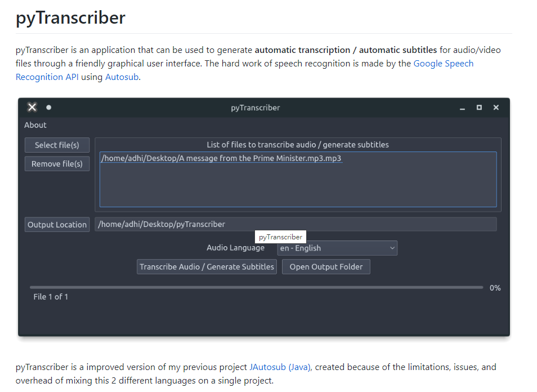Start Transcribe Audio / Generate Subtitles

coord(207,266)
